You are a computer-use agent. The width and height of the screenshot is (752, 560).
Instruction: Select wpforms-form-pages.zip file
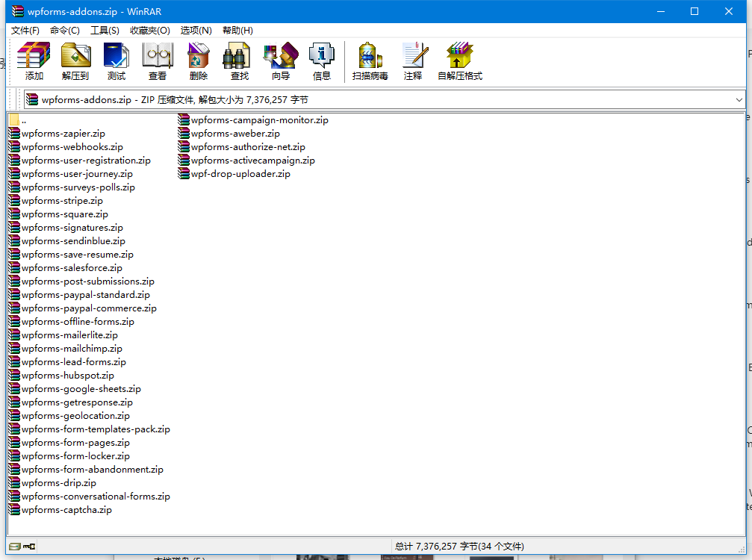click(x=69, y=443)
